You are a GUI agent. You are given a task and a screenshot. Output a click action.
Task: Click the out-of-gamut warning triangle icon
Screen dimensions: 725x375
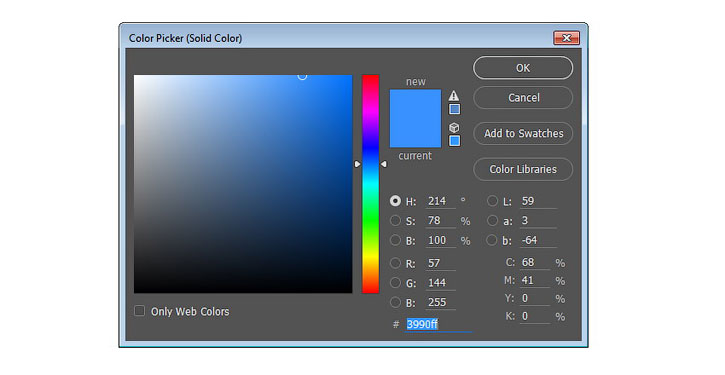(454, 96)
